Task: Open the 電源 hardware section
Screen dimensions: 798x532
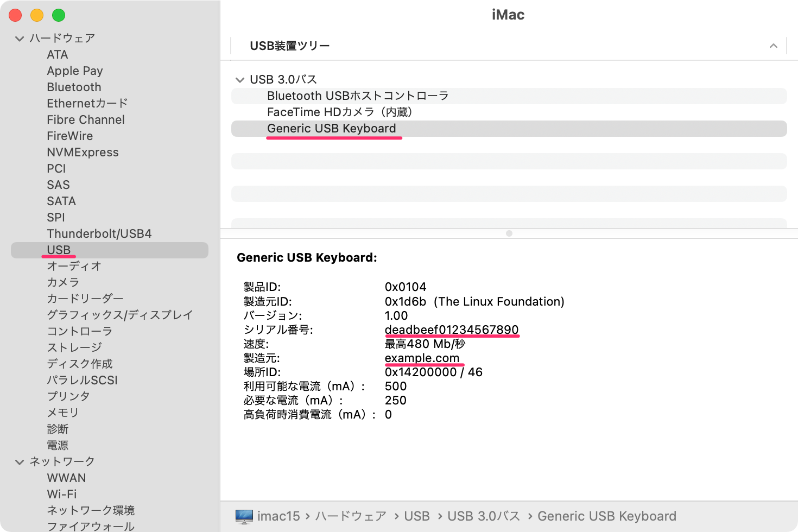Action: 57,445
